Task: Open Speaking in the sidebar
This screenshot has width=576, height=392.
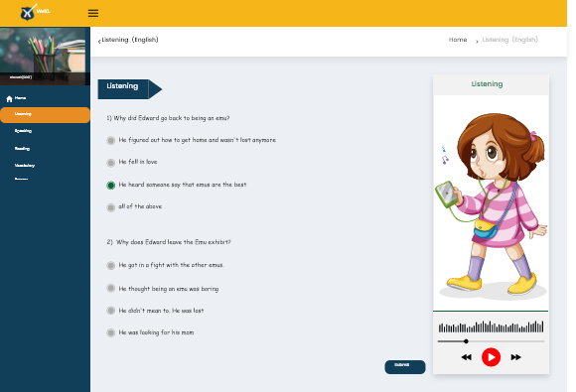Action: (x=23, y=131)
